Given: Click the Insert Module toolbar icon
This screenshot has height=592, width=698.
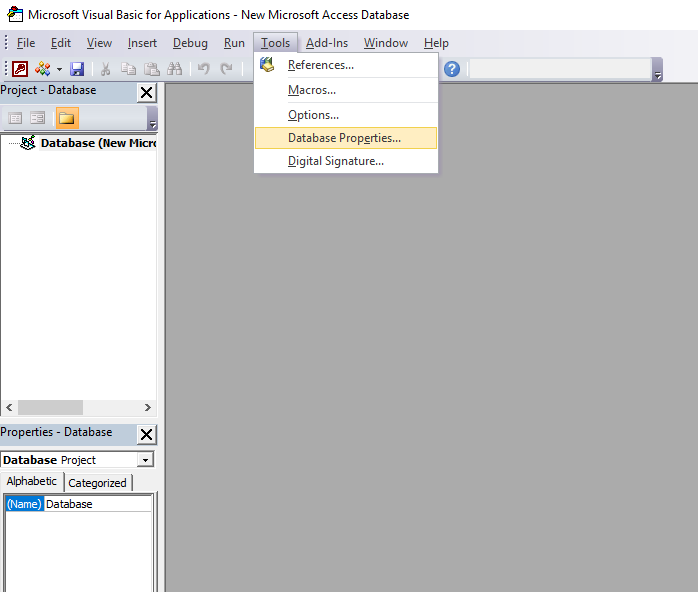Looking at the screenshot, I should [x=43, y=69].
